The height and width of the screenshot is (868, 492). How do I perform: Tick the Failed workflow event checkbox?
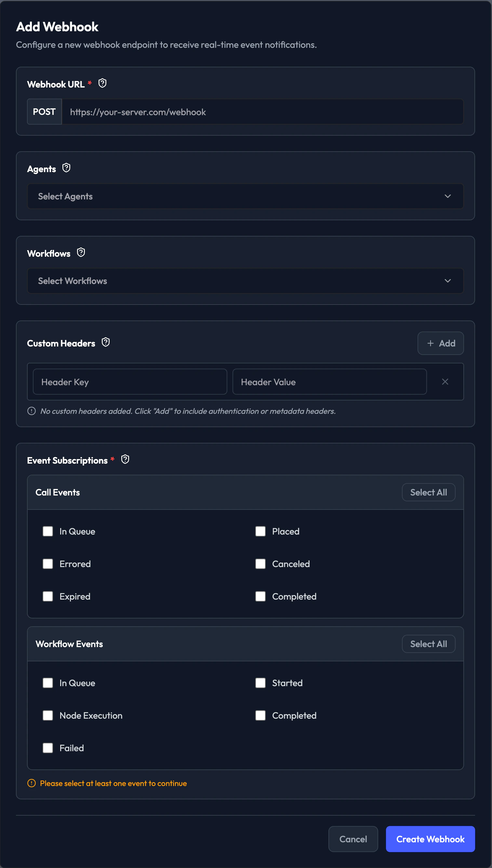pyautogui.click(x=48, y=748)
